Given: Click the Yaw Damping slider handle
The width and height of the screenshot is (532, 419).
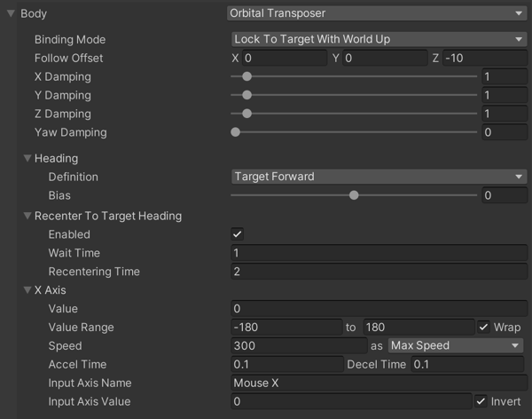Looking at the screenshot, I should tap(235, 132).
